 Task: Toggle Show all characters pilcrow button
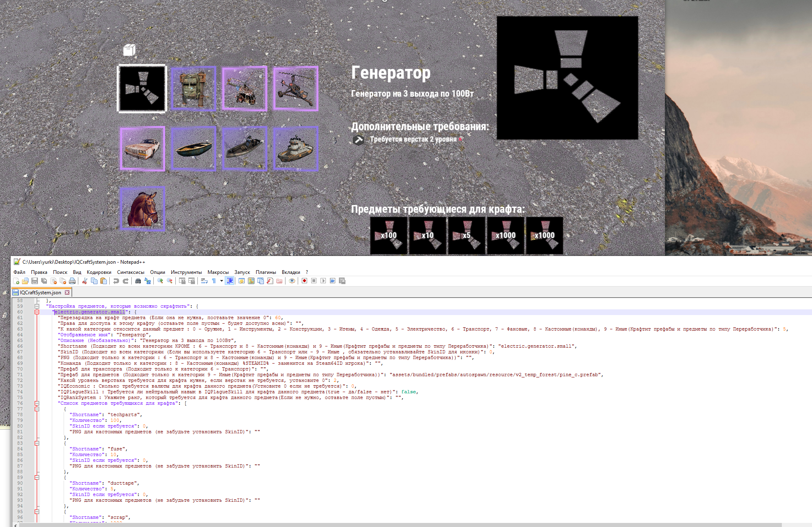(214, 281)
